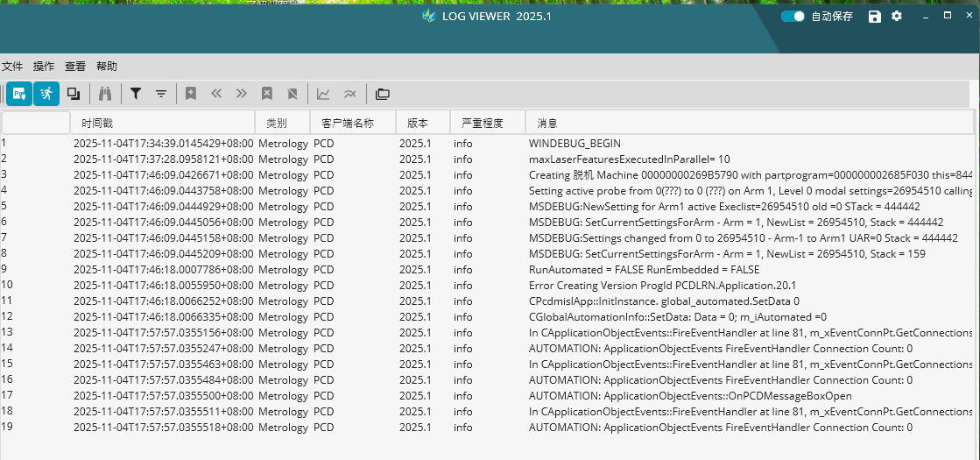Click the line chart icon in toolbar

(x=323, y=94)
